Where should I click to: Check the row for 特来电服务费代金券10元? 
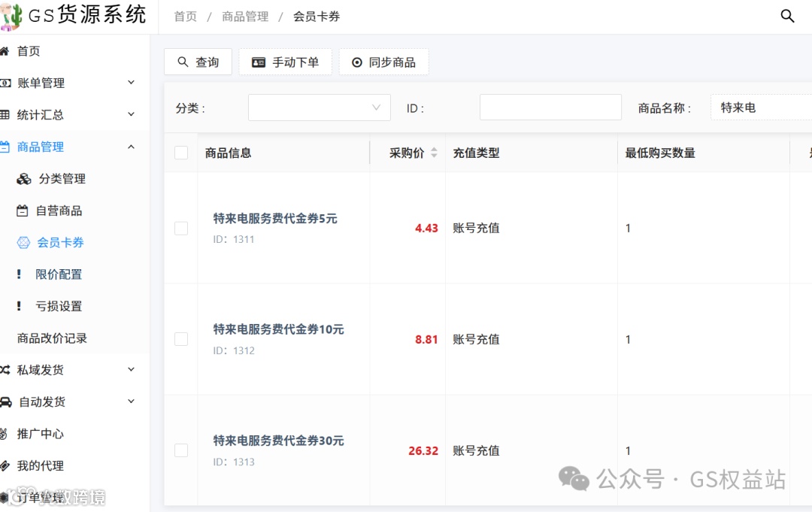[181, 339]
